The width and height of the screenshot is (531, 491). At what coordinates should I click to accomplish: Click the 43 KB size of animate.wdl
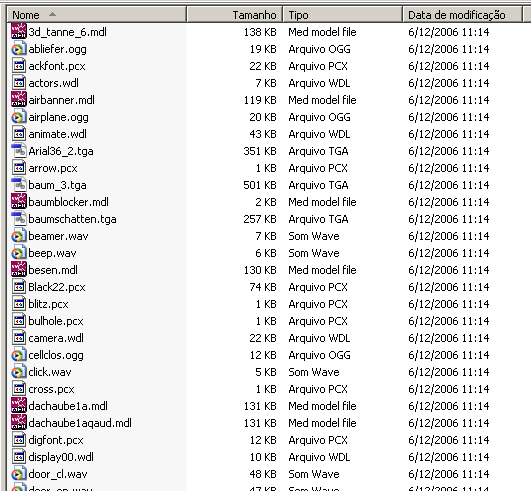(x=263, y=134)
